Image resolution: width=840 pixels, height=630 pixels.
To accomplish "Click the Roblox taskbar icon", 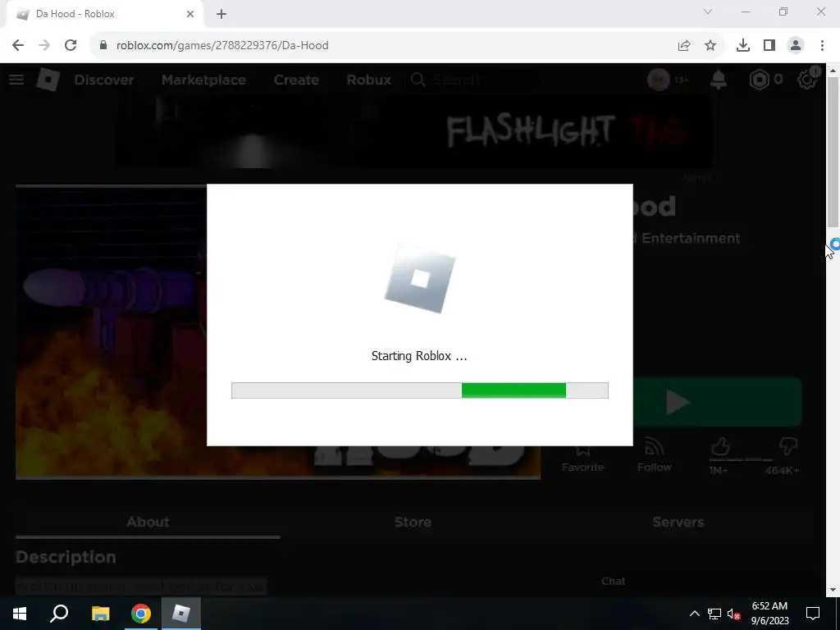I will pos(181,614).
